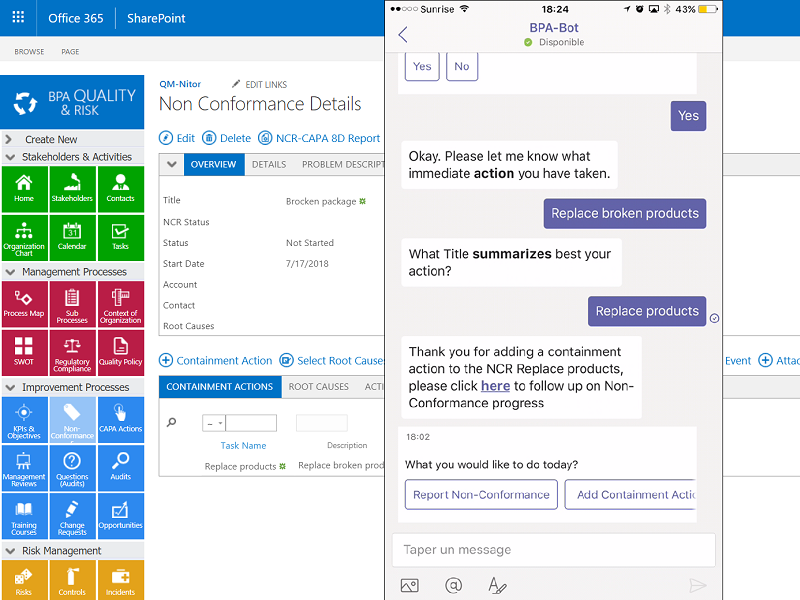Click the search magnifier in Containment Actions

(x=171, y=422)
